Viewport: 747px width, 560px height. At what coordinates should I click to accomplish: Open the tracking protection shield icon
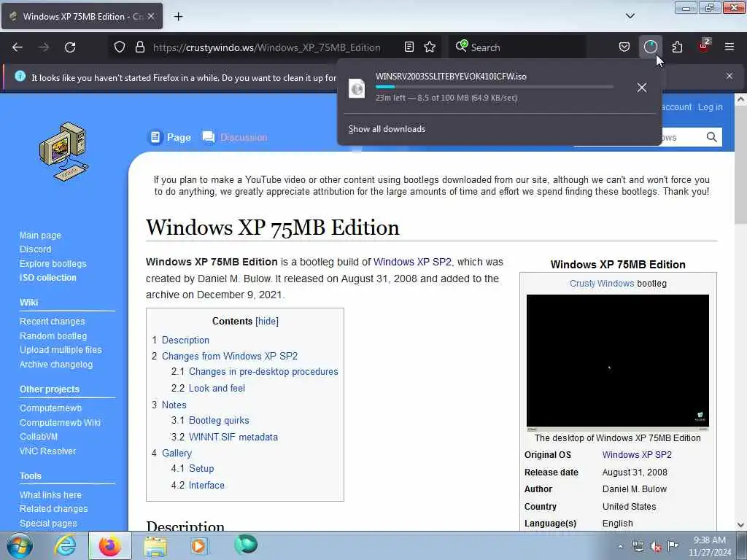(120, 47)
